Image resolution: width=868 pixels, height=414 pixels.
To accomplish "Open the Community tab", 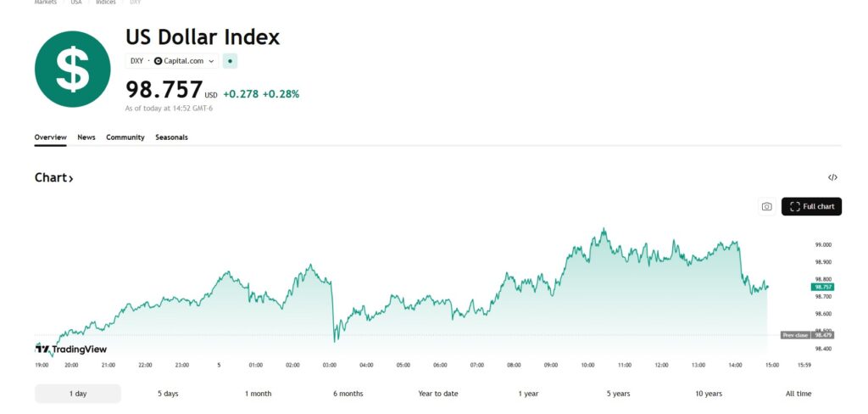I will (125, 137).
